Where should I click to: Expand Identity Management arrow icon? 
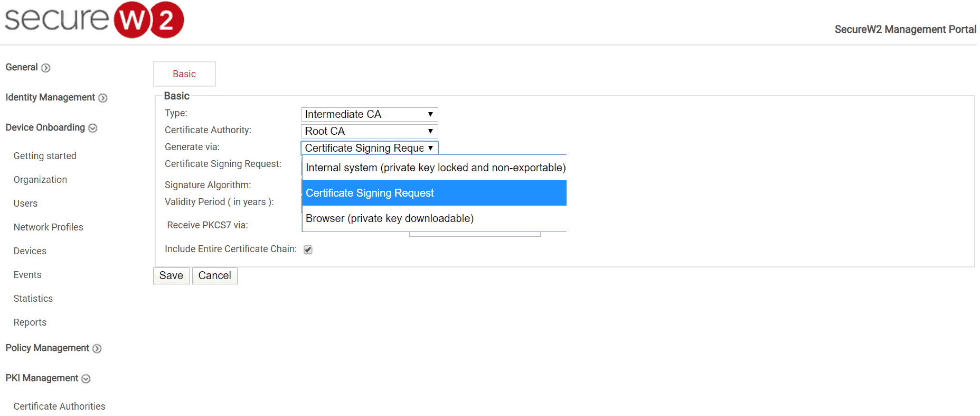103,98
